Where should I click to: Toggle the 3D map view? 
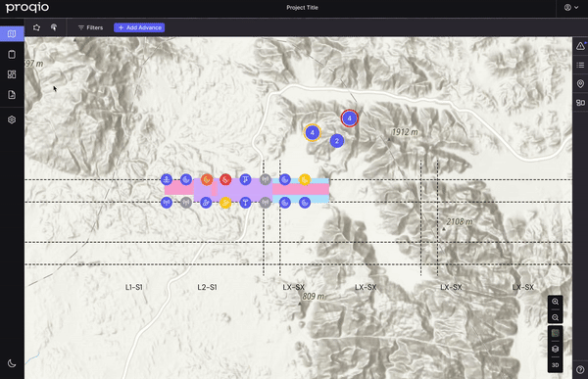(x=555, y=364)
